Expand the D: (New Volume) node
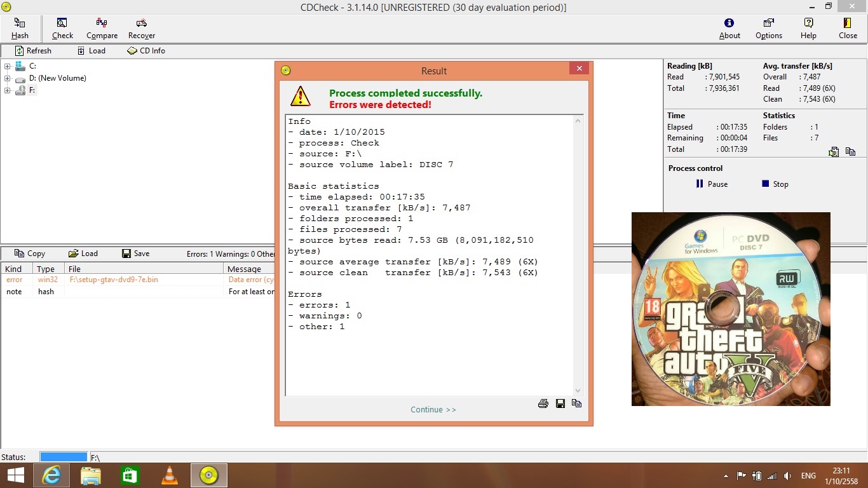This screenshot has width=868, height=488. [8, 78]
